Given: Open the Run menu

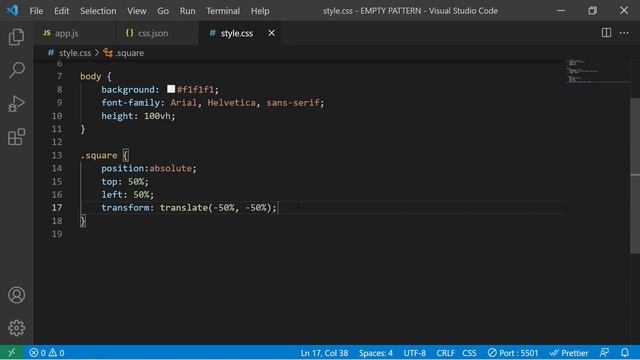Looking at the screenshot, I should 187,11.
